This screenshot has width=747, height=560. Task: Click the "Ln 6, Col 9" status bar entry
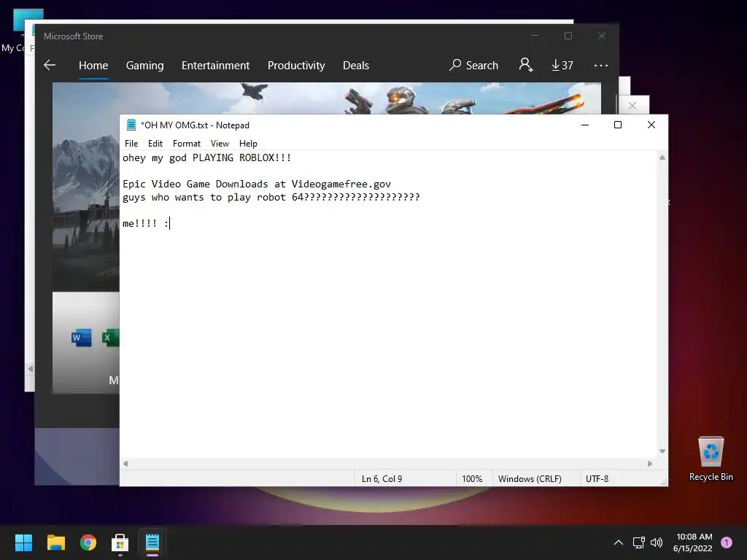(x=382, y=478)
